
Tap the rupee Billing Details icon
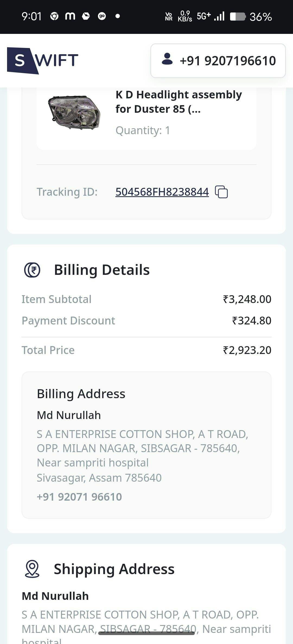click(x=32, y=270)
